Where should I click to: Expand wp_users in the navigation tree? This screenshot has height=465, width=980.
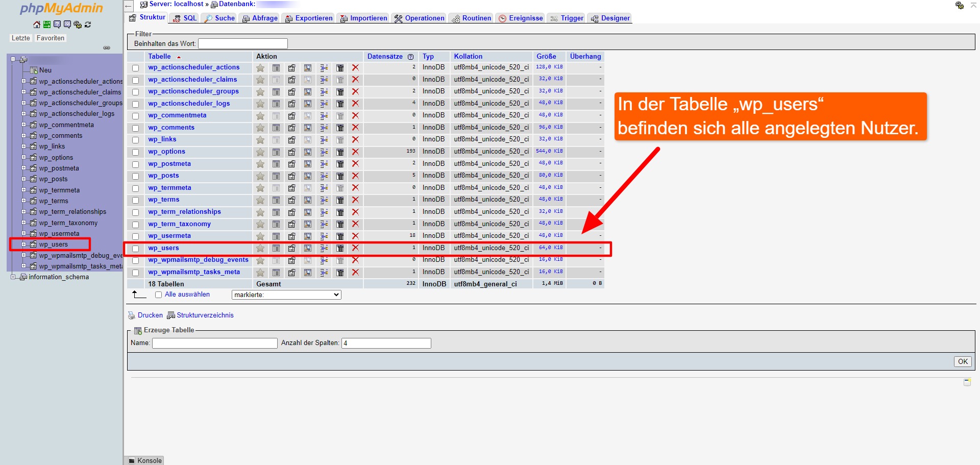[23, 244]
